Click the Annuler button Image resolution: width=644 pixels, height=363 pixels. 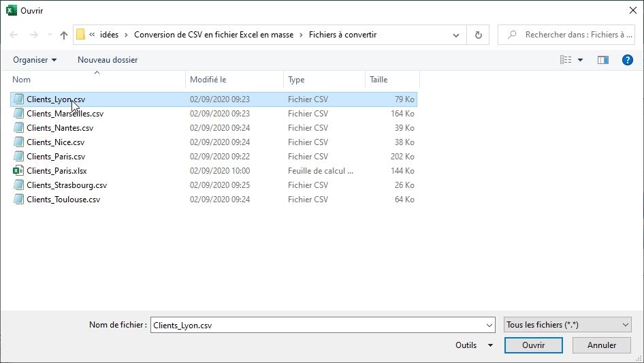[602, 345]
